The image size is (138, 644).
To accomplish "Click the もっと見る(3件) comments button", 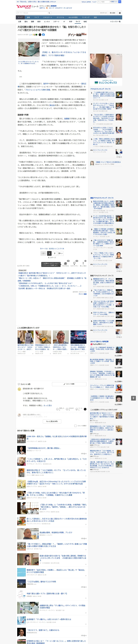I will point(52,421).
